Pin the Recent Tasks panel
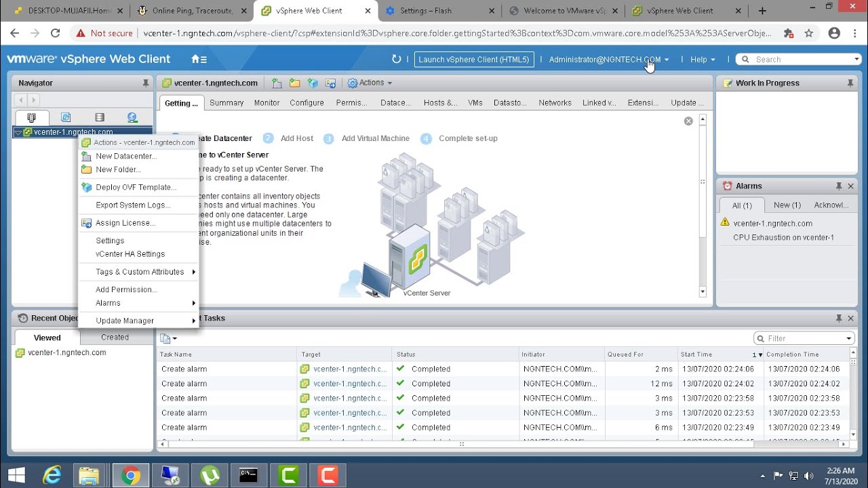This screenshot has width=868, height=488. 839,318
